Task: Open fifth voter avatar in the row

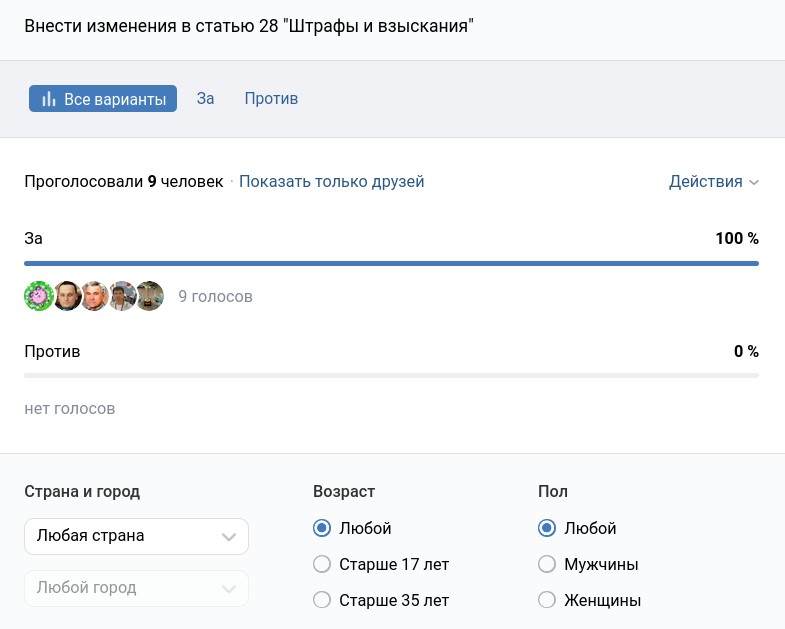Action: (150, 296)
